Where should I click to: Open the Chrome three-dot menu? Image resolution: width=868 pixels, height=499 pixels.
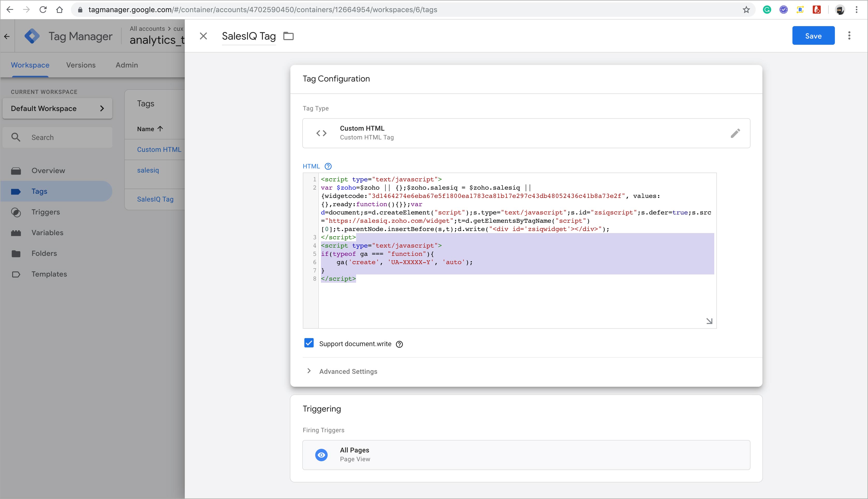click(x=857, y=10)
